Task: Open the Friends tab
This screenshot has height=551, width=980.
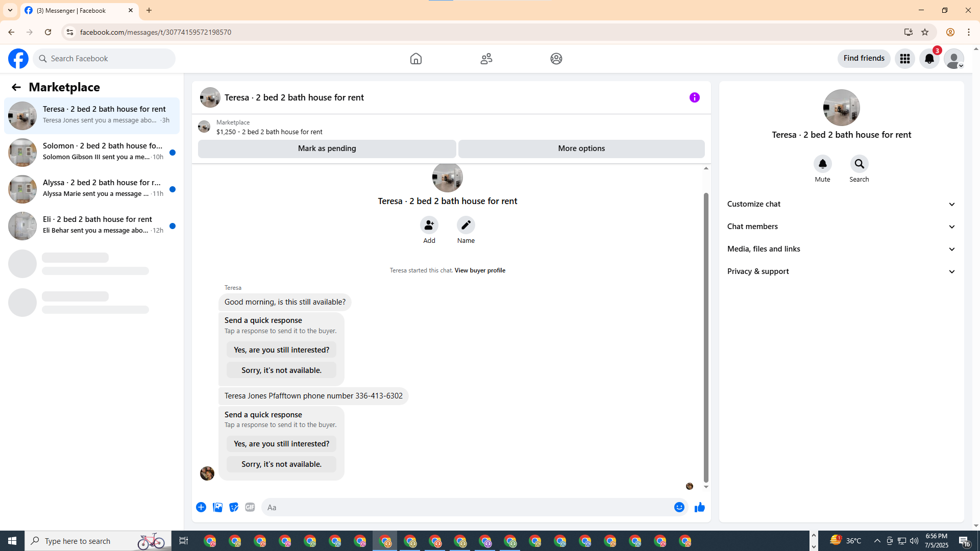Action: pyautogui.click(x=486, y=59)
